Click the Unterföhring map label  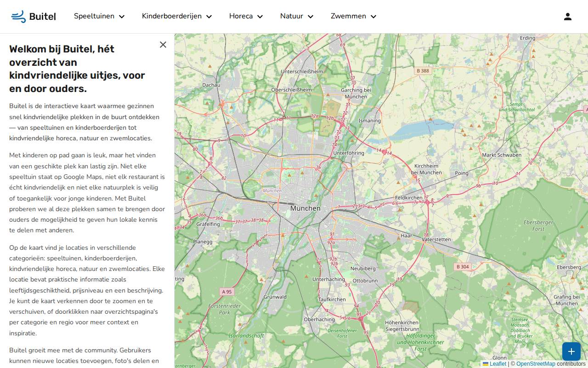click(349, 153)
